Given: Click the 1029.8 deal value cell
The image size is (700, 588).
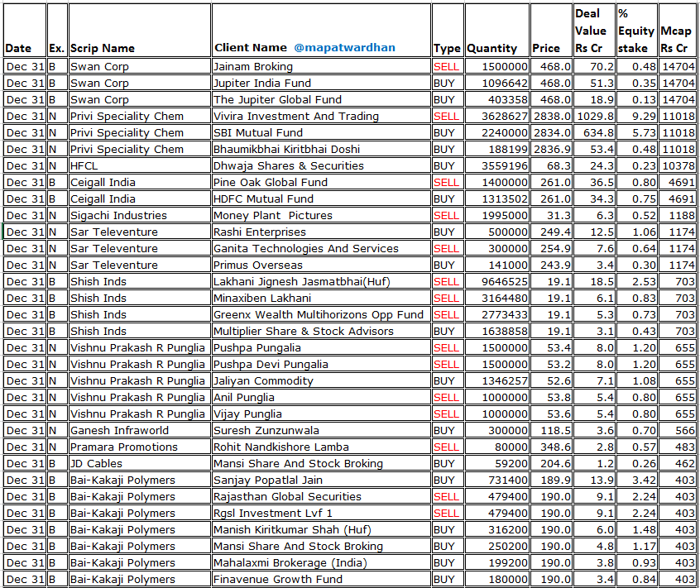Looking at the screenshot, I should click(x=594, y=116).
